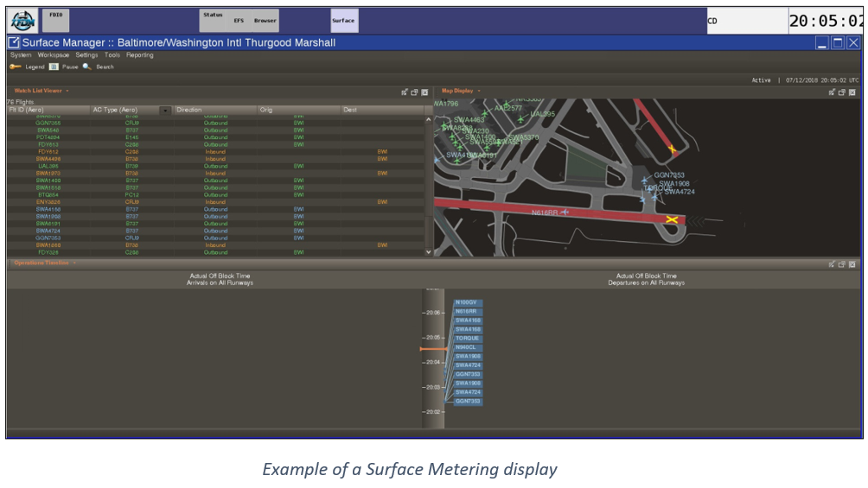
Task: Click the EFS button in top bar
Action: click(x=239, y=21)
